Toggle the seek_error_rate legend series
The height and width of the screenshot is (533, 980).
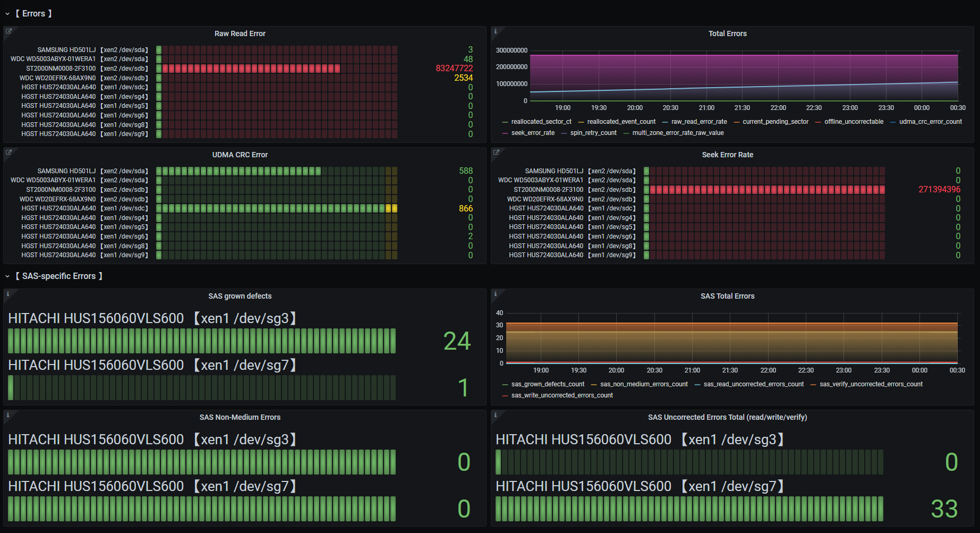[x=533, y=133]
